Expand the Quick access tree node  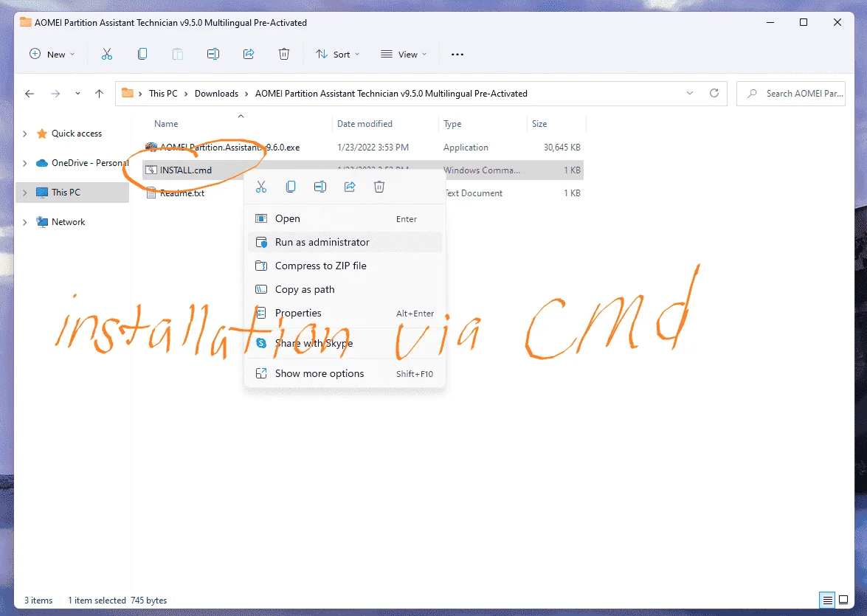point(24,134)
